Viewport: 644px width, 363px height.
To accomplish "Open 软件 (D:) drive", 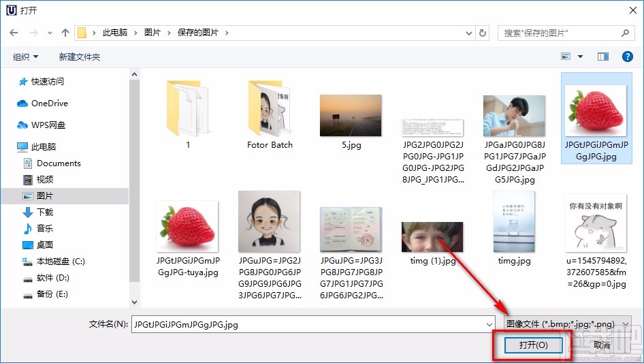I will [x=46, y=278].
